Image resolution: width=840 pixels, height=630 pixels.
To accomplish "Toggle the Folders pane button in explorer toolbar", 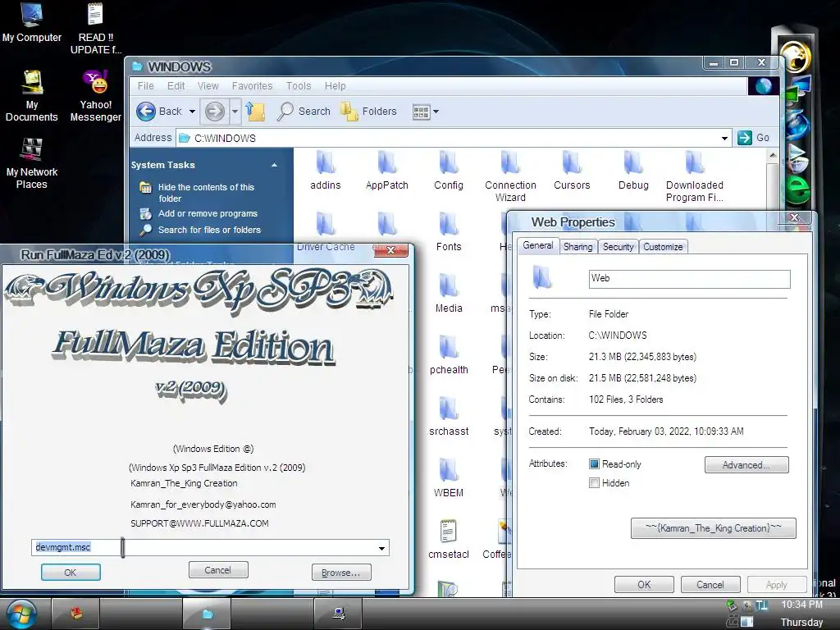I will (369, 112).
